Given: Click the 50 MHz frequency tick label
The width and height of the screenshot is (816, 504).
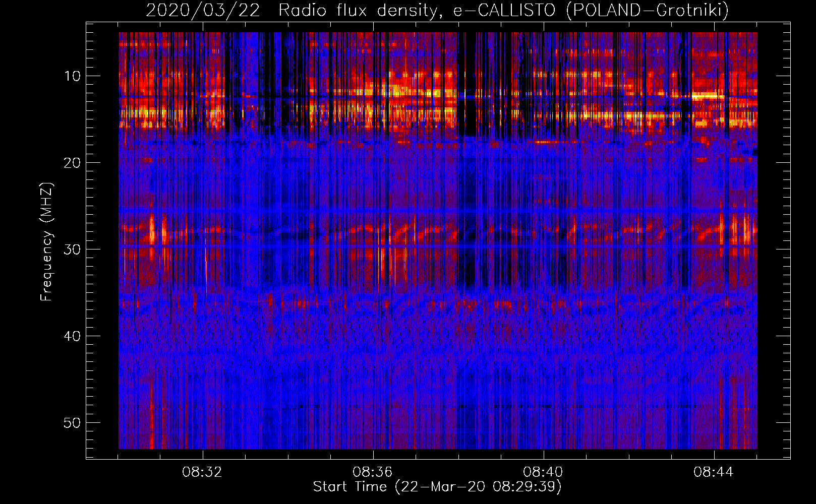Looking at the screenshot, I should point(73,423).
